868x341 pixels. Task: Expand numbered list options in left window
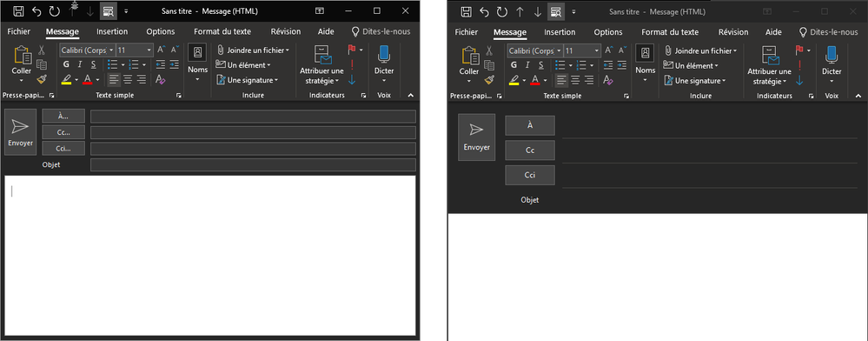(x=143, y=65)
